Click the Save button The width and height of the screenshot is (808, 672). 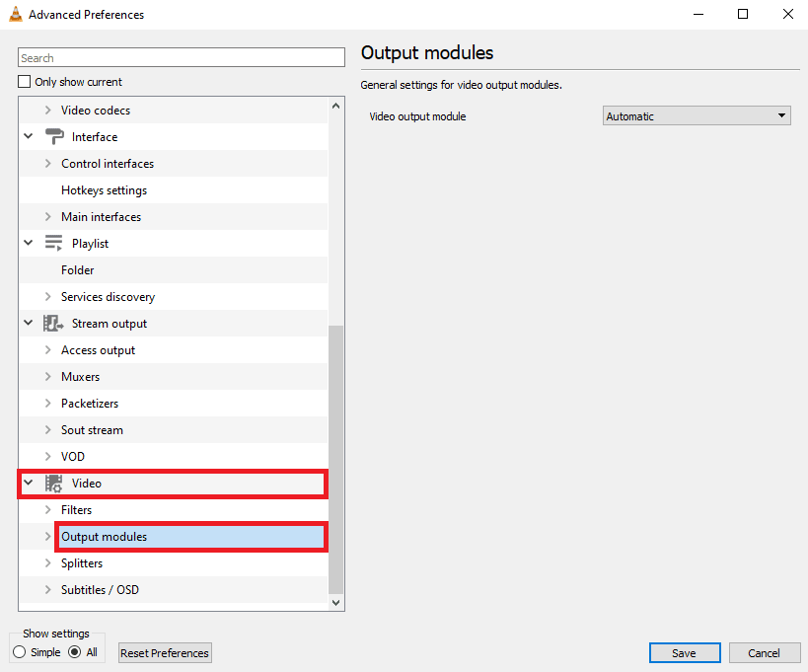(685, 652)
